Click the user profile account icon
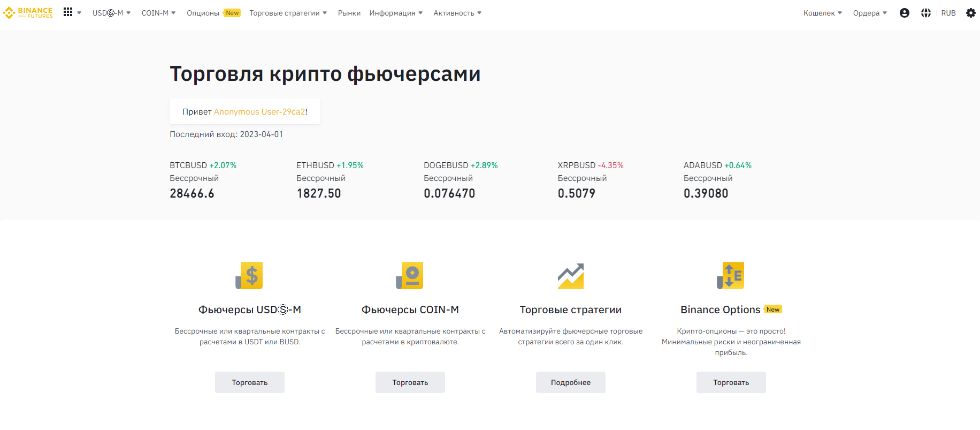This screenshot has width=980, height=430. click(x=904, y=13)
